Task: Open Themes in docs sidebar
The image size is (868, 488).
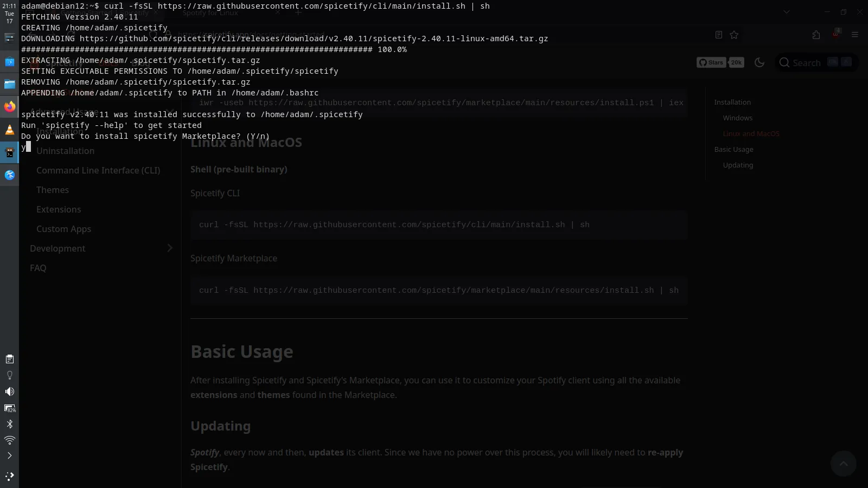Action: [53, 190]
